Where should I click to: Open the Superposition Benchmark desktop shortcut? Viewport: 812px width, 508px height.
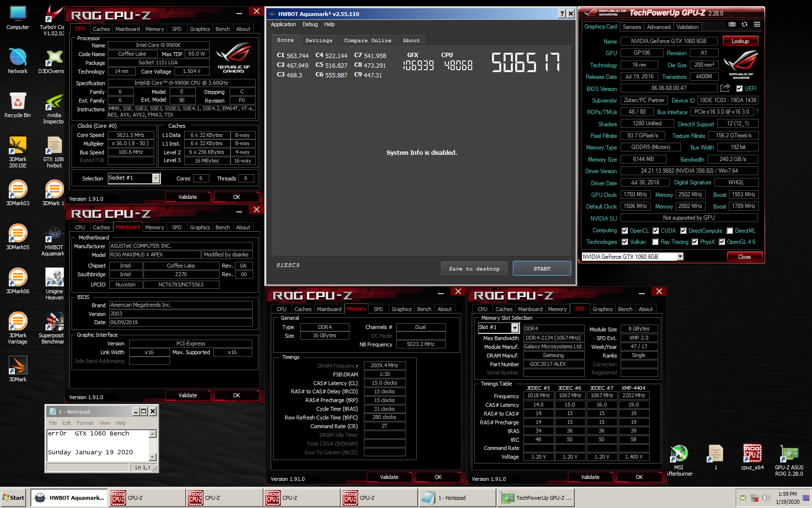pyautogui.click(x=52, y=328)
